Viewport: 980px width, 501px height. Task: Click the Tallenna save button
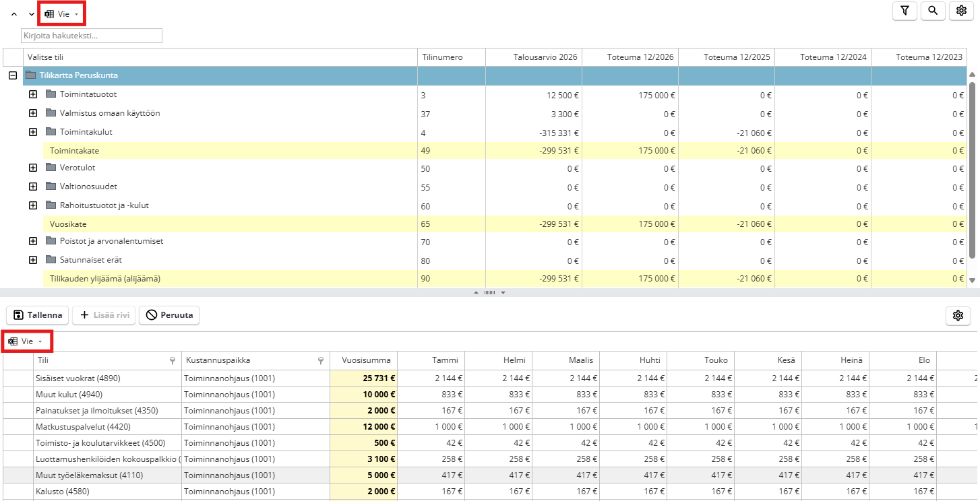[38, 315]
